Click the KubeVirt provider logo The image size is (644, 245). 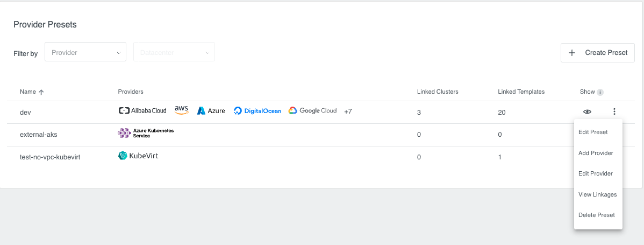click(x=138, y=156)
